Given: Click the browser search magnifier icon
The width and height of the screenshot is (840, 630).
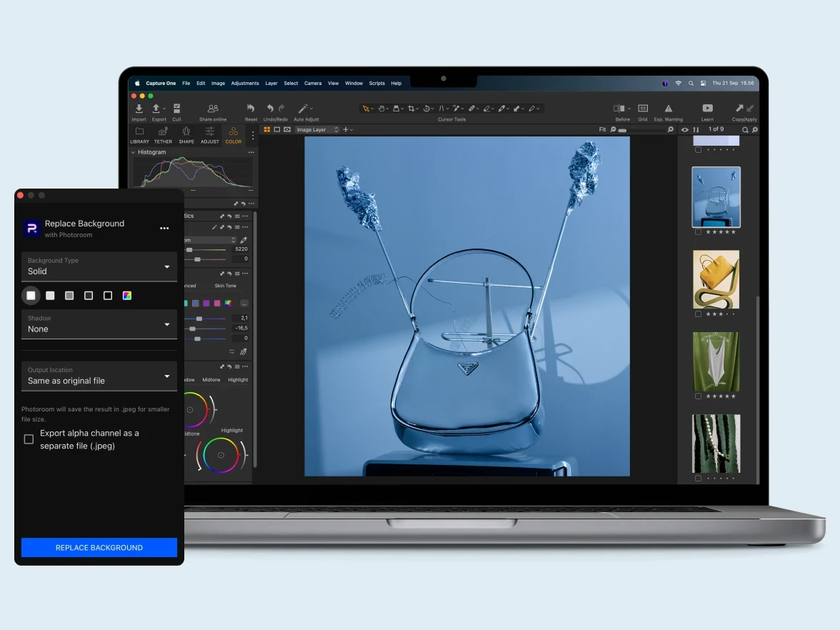Looking at the screenshot, I should (x=744, y=130).
